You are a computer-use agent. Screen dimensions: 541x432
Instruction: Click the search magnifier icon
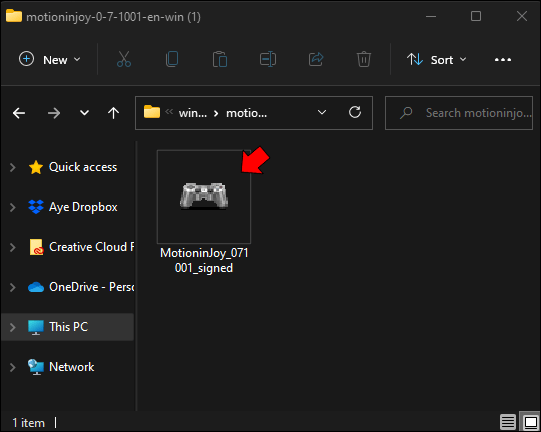(406, 112)
